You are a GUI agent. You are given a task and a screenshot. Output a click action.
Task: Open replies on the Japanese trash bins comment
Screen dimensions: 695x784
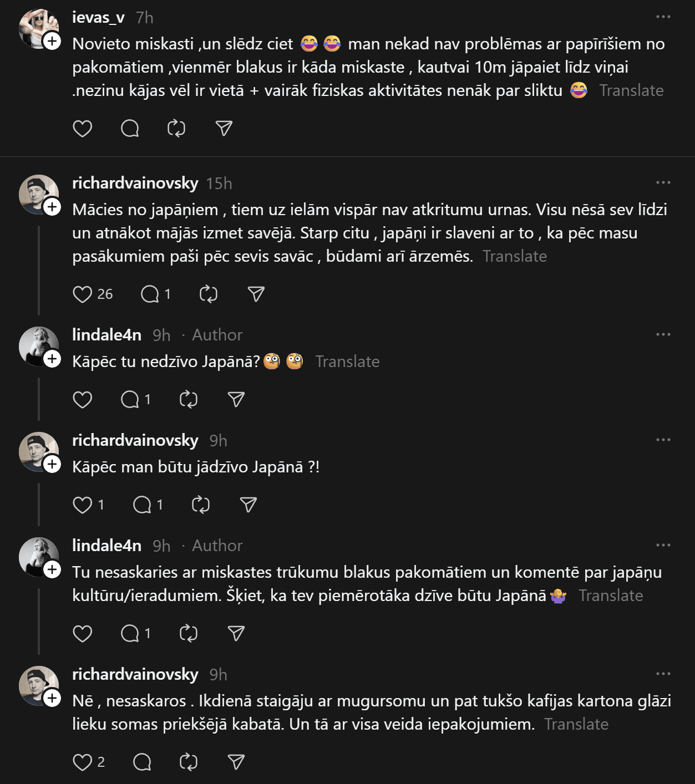(x=150, y=294)
